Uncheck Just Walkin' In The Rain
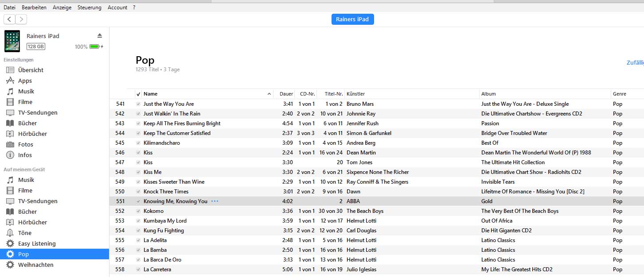 pyautogui.click(x=138, y=114)
